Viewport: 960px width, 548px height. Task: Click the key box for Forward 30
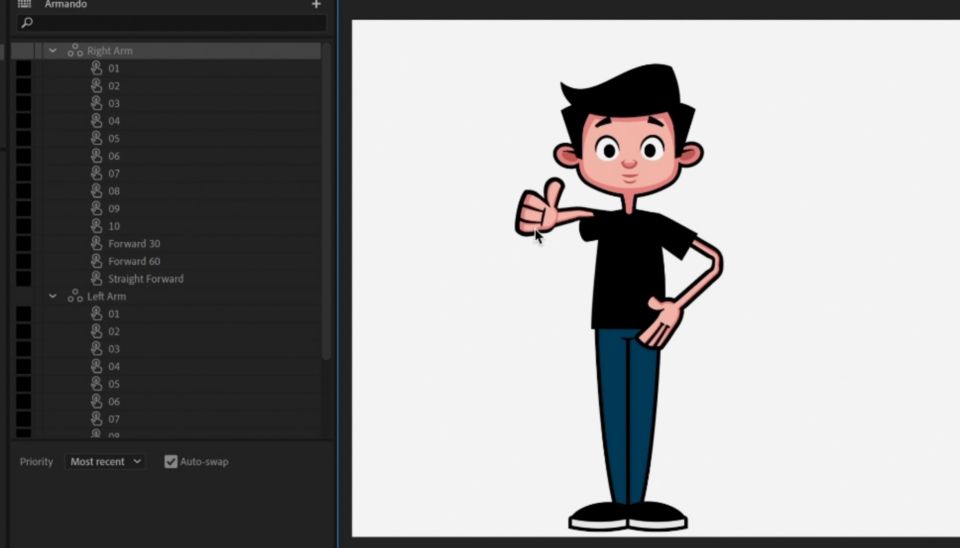click(x=23, y=244)
